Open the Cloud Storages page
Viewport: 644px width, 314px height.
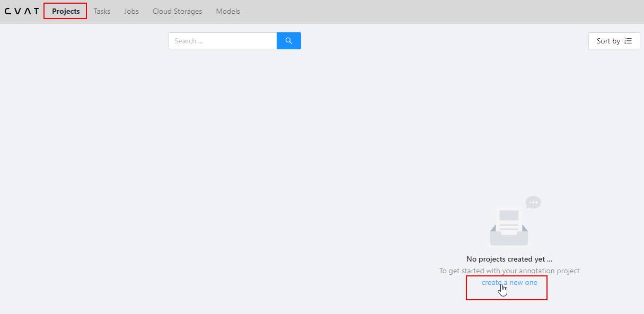point(177,11)
